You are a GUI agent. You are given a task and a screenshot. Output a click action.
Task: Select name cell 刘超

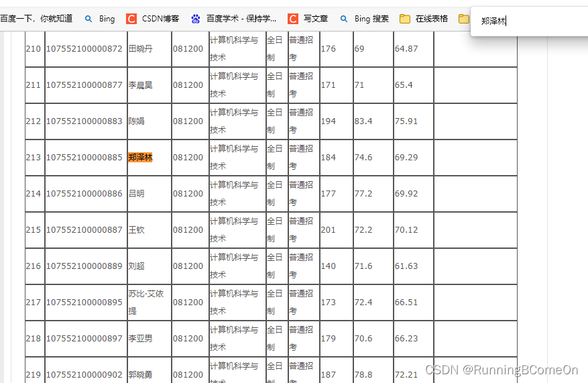coord(136,266)
